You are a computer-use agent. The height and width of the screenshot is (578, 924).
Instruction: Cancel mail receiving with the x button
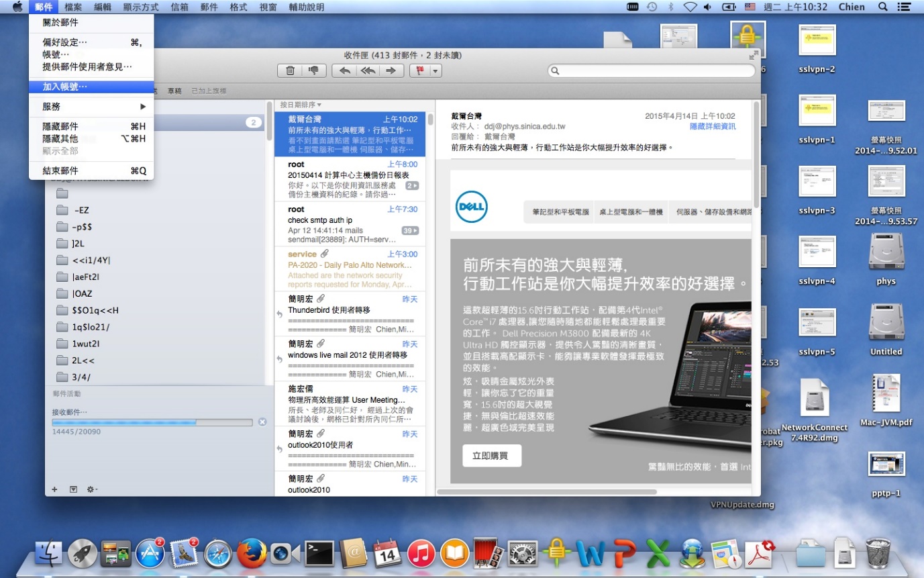click(x=262, y=422)
